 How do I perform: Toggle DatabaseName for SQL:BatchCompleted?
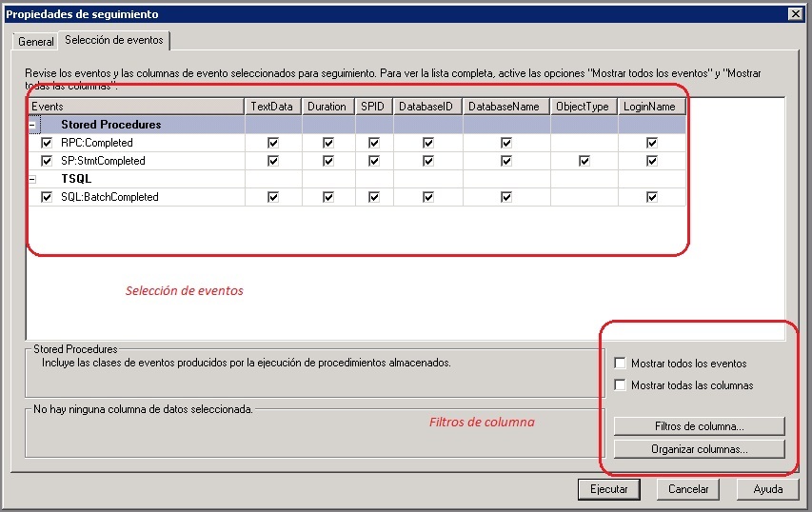tap(506, 197)
